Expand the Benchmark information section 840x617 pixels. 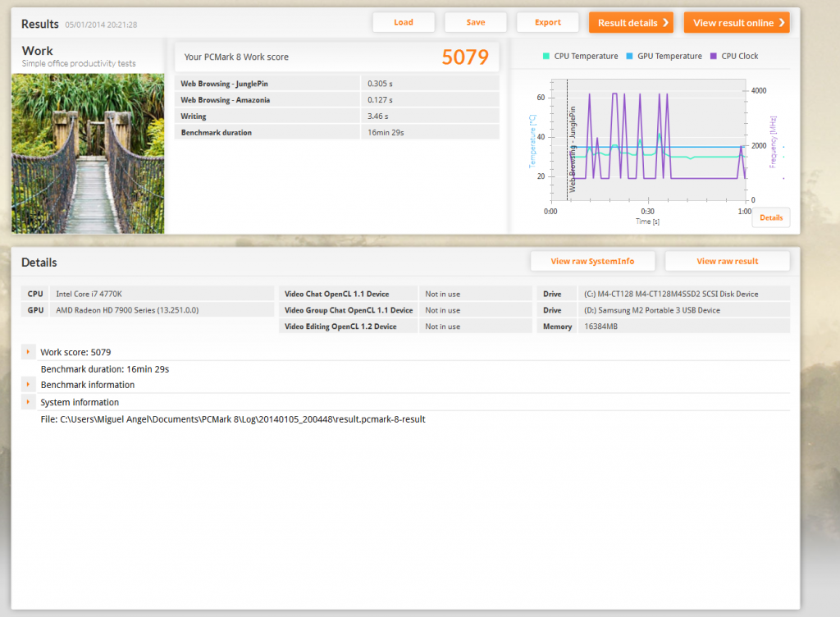coord(28,385)
